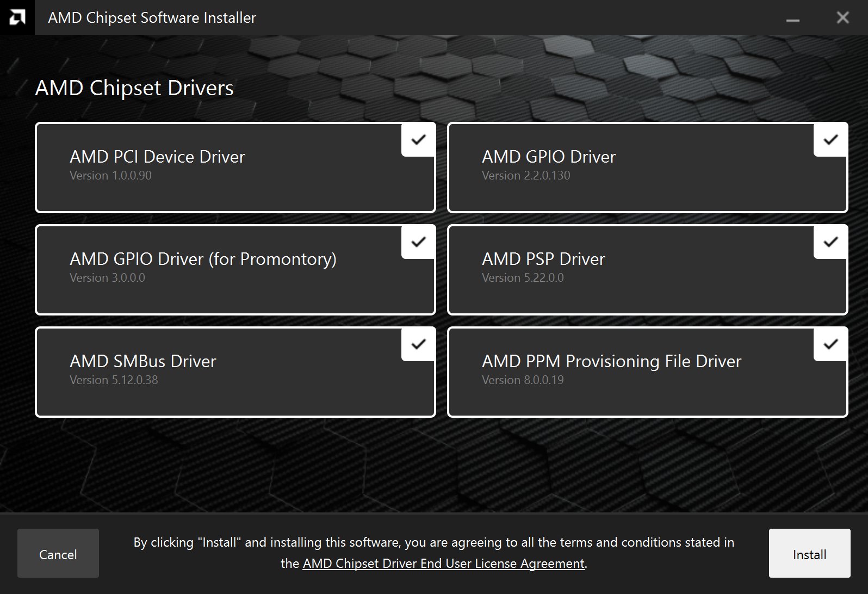Toggle the AMD PSP Driver checkbox
The width and height of the screenshot is (868, 594).
coord(830,243)
